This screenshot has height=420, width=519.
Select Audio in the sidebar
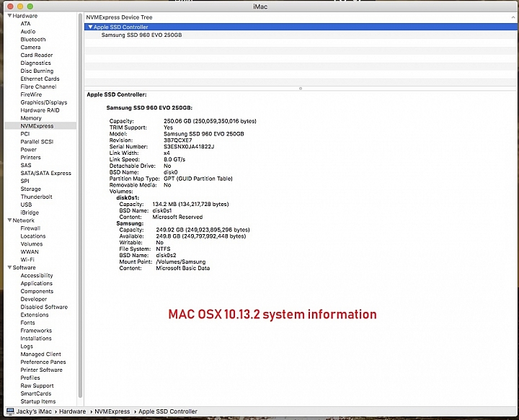click(x=28, y=32)
